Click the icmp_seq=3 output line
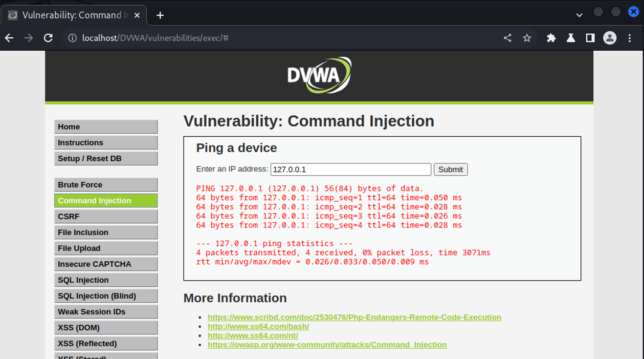 [x=329, y=216]
